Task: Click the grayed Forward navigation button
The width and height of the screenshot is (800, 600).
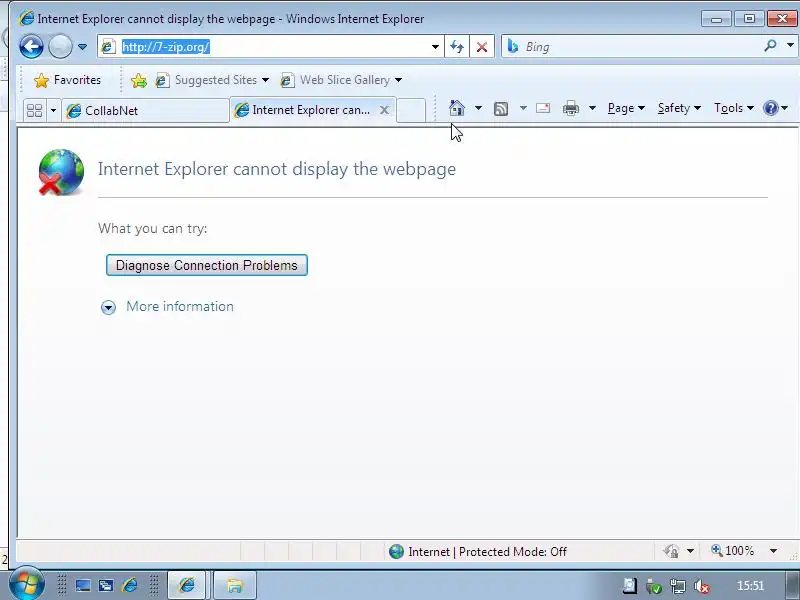Action: coord(60,47)
